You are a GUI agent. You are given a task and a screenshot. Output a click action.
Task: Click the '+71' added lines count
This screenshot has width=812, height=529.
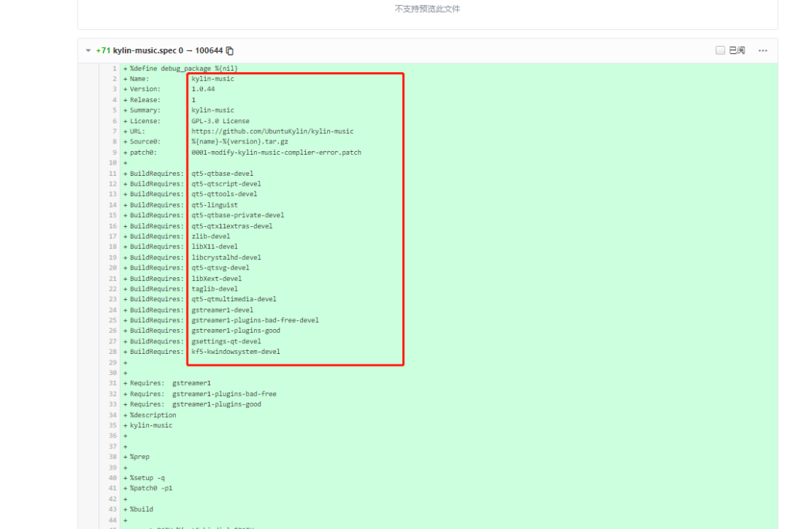(103, 51)
